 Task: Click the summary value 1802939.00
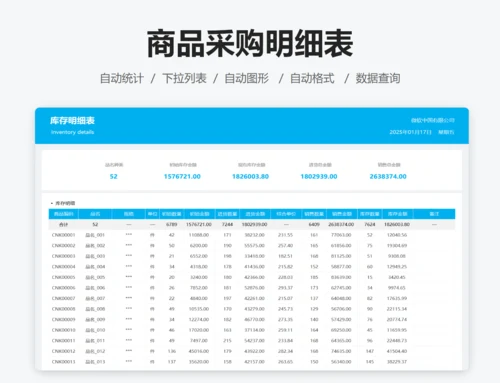pyautogui.click(x=319, y=176)
